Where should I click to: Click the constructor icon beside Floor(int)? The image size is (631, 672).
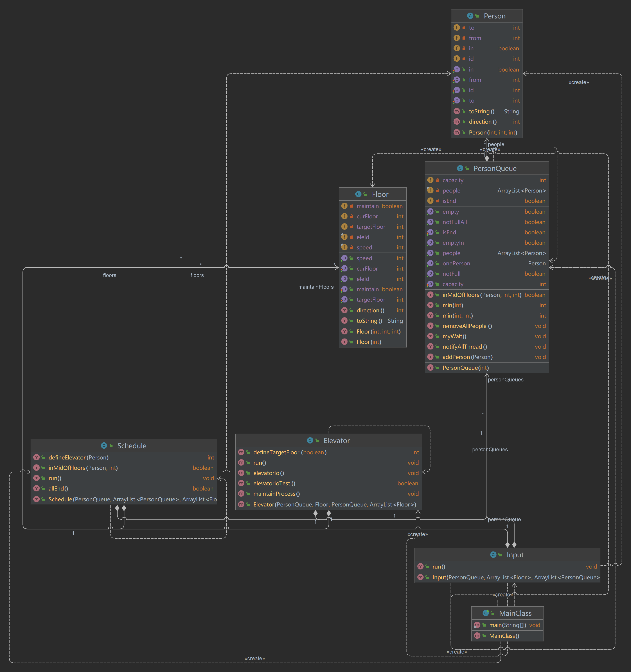[344, 342]
